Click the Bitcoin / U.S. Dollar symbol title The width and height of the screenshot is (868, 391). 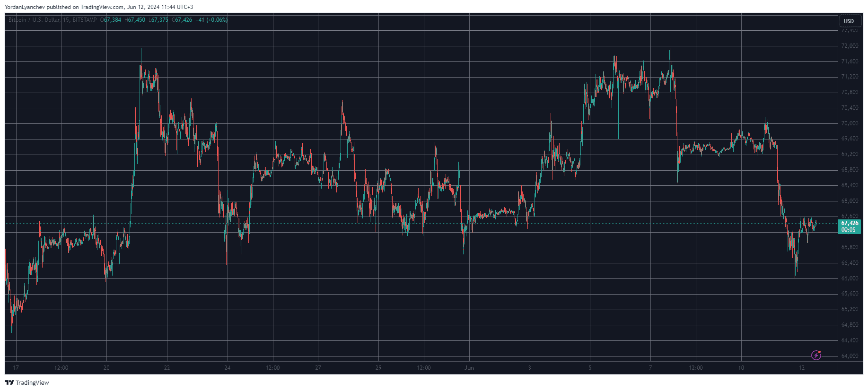[x=34, y=20]
